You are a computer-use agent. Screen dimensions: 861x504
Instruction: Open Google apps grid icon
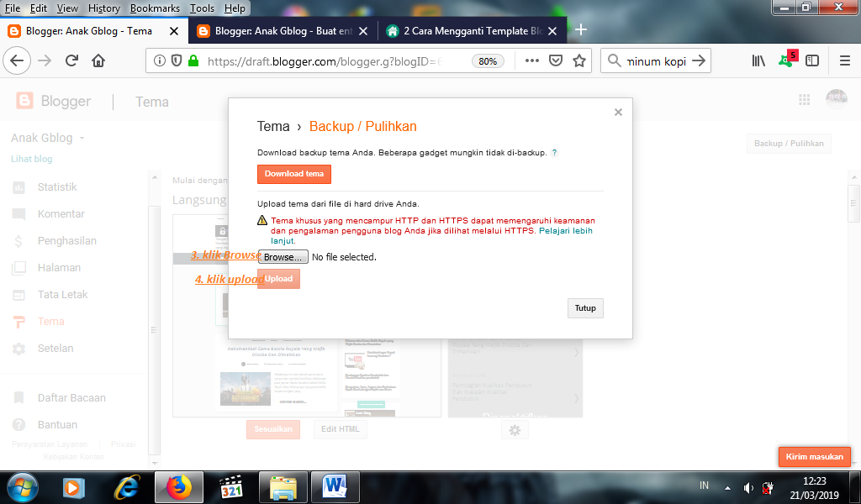pos(805,100)
